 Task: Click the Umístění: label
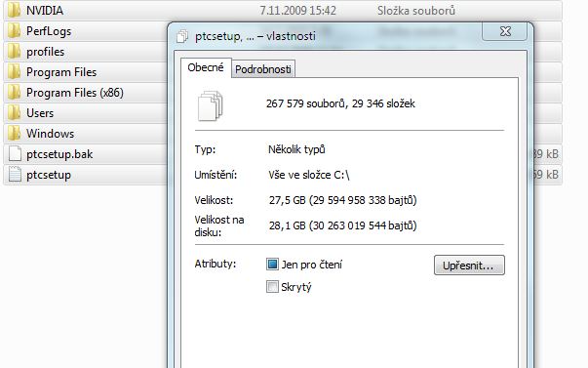(x=216, y=175)
